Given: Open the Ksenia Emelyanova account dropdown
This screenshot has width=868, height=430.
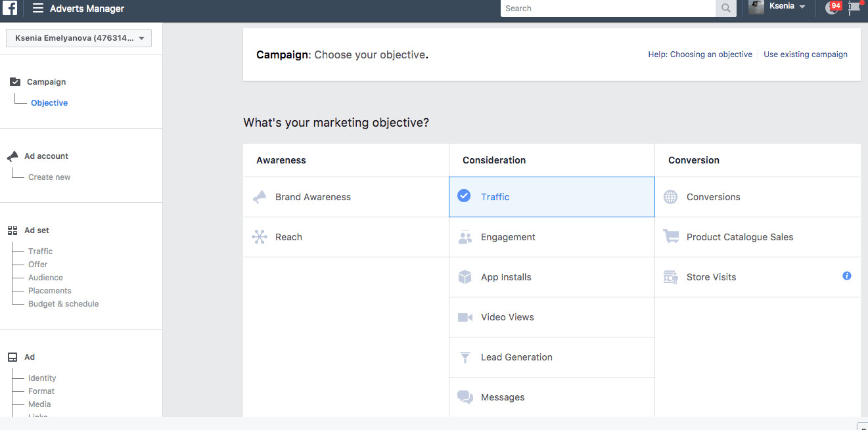Looking at the screenshot, I should (78, 37).
